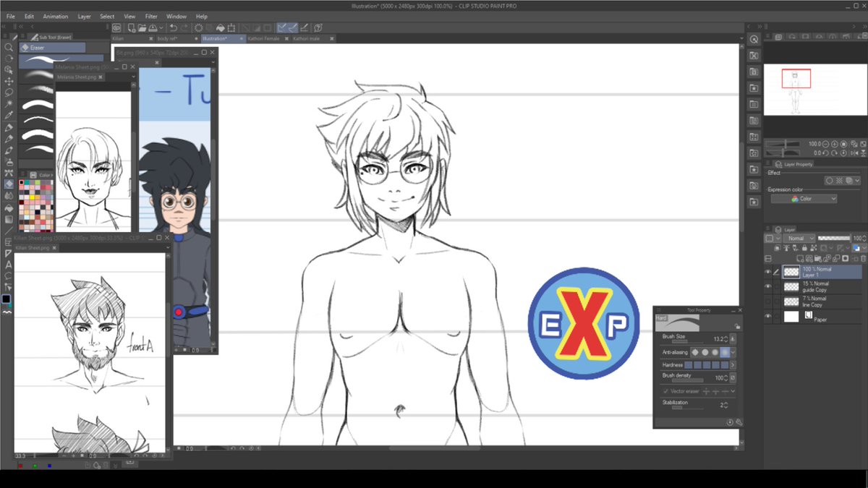Click the New document icon
The width and height of the screenshot is (868, 488).
[x=132, y=27]
